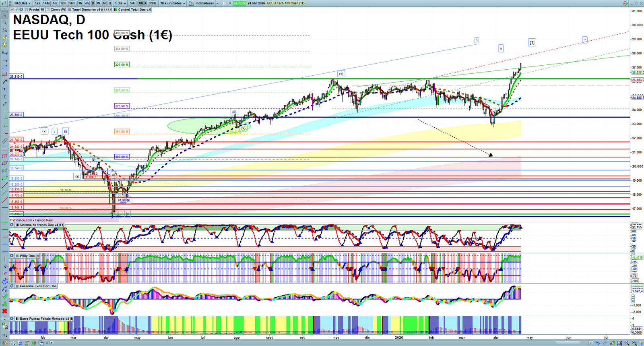Toggle the Cierre (W) checkbox
The width and height of the screenshot is (644, 346).
[48, 10]
